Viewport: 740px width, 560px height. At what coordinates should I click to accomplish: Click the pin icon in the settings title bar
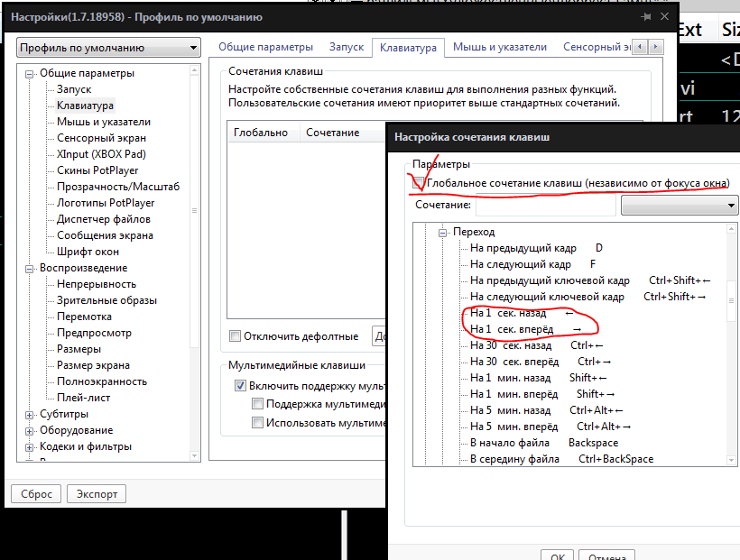646,16
